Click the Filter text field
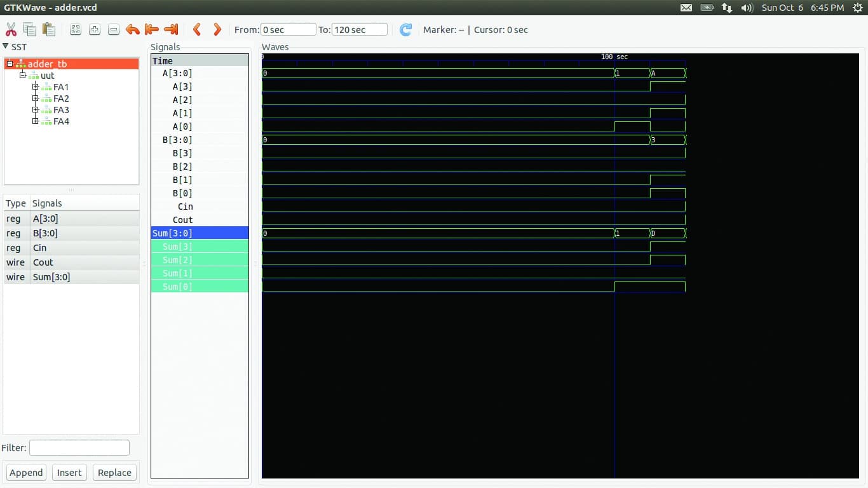The image size is (868, 488). coord(79,448)
